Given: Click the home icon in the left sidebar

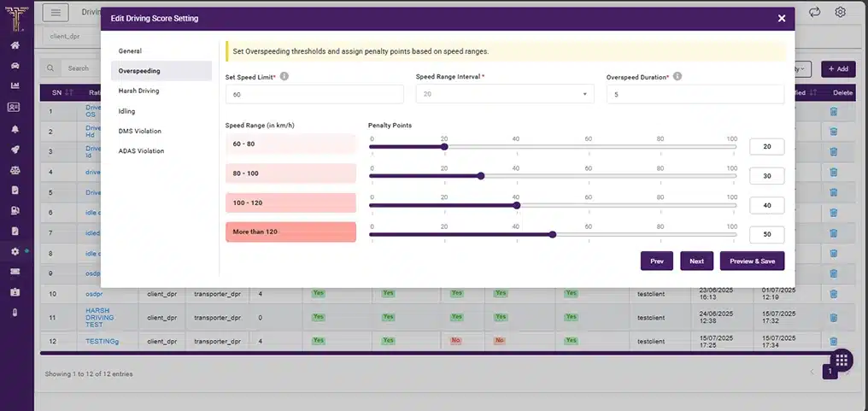Looking at the screenshot, I should [x=15, y=45].
